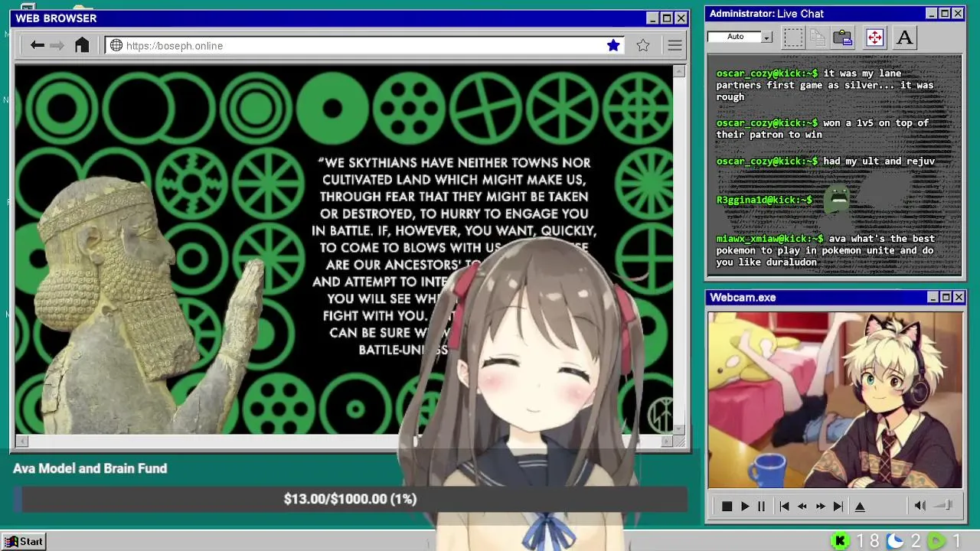Click browser horizontal scrollbar right arrow
Viewport: 980px width, 551px height.
(x=667, y=441)
